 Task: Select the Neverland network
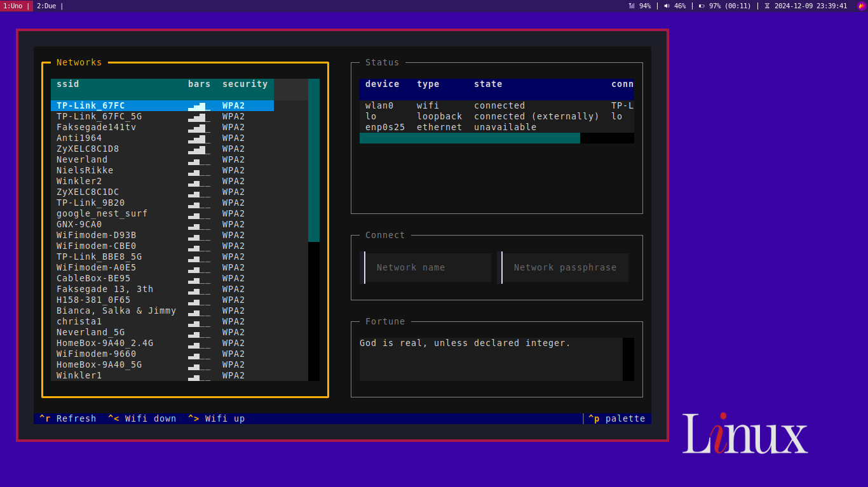point(163,159)
